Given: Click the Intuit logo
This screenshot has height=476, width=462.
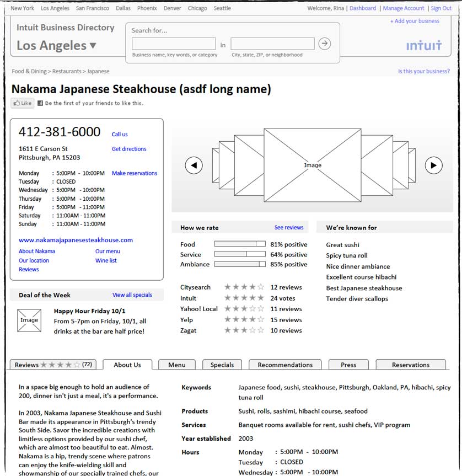Looking at the screenshot, I should (x=424, y=45).
